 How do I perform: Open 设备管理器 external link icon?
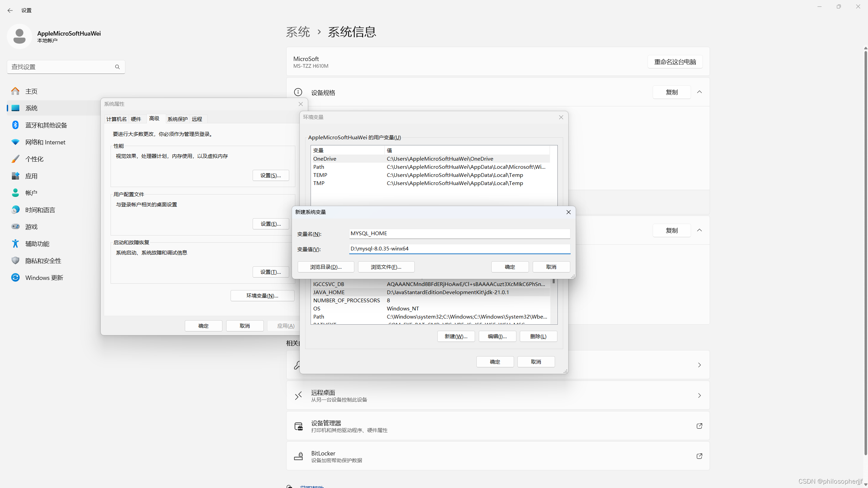[699, 426]
